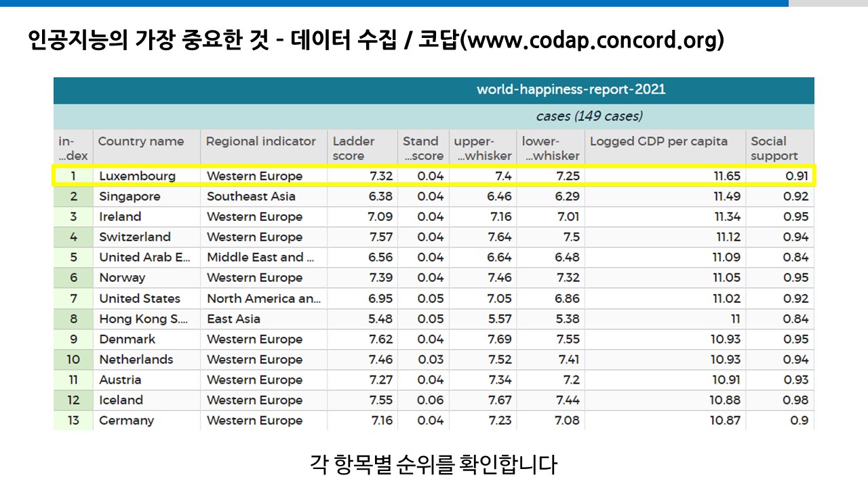Select the Denmark country cell
Screen dimensions: 868x488
tap(146, 340)
